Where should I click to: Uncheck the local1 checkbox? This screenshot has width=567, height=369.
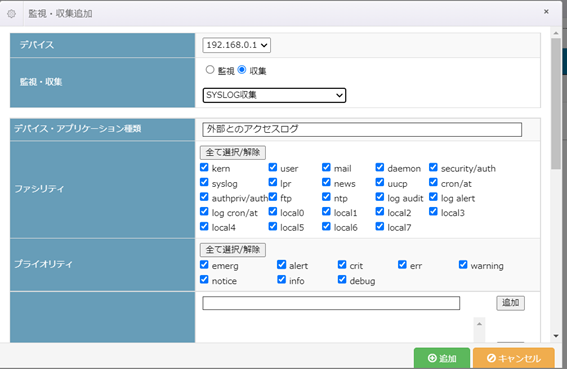pos(326,211)
